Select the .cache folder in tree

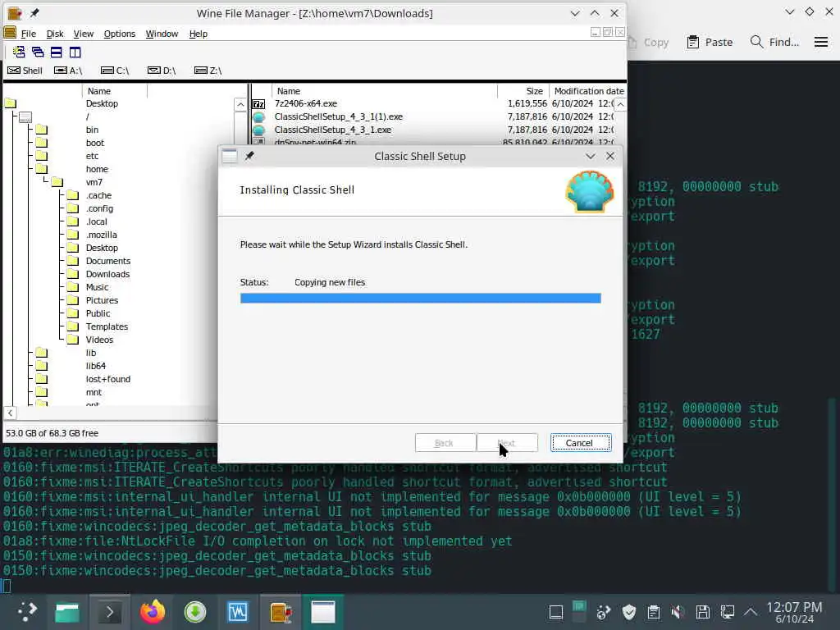pyautogui.click(x=98, y=195)
